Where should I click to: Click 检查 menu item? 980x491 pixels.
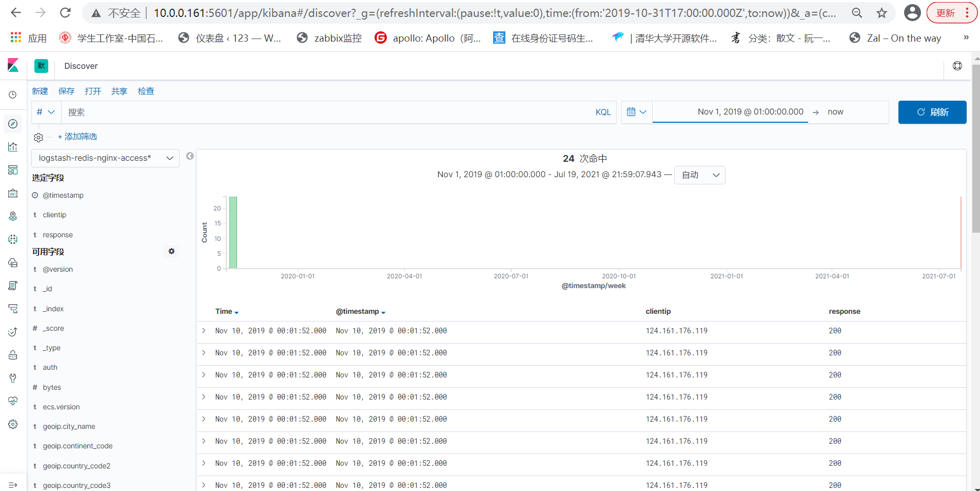146,91
